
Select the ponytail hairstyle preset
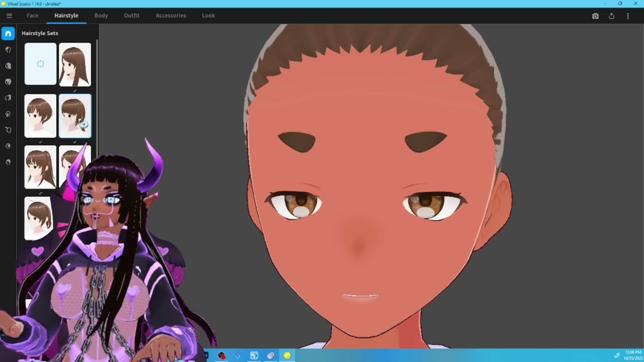coord(41,167)
